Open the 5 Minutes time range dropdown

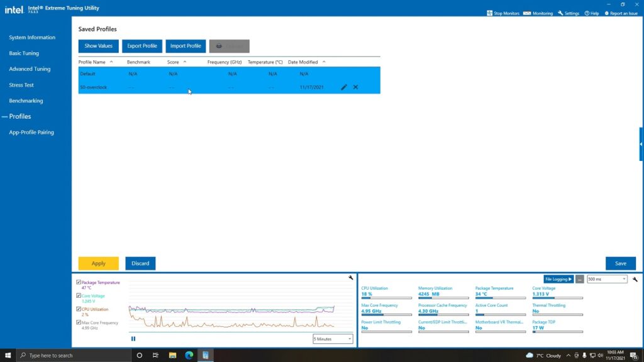(333, 339)
